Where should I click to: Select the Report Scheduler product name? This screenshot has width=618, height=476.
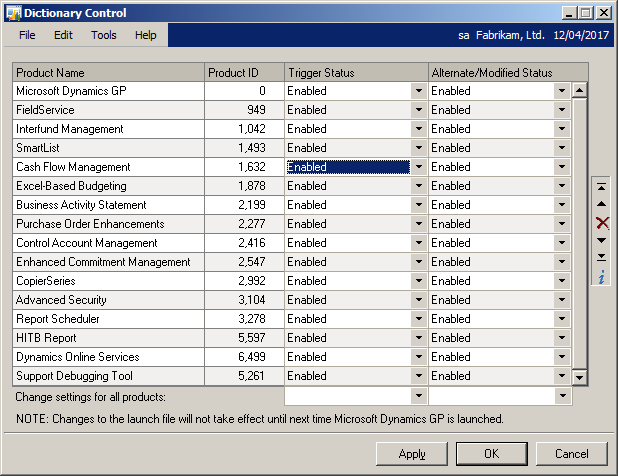[x=58, y=319]
